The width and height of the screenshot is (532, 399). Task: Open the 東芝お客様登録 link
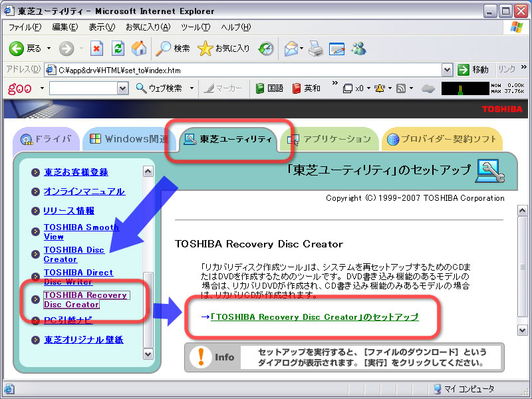pyautogui.click(x=76, y=172)
